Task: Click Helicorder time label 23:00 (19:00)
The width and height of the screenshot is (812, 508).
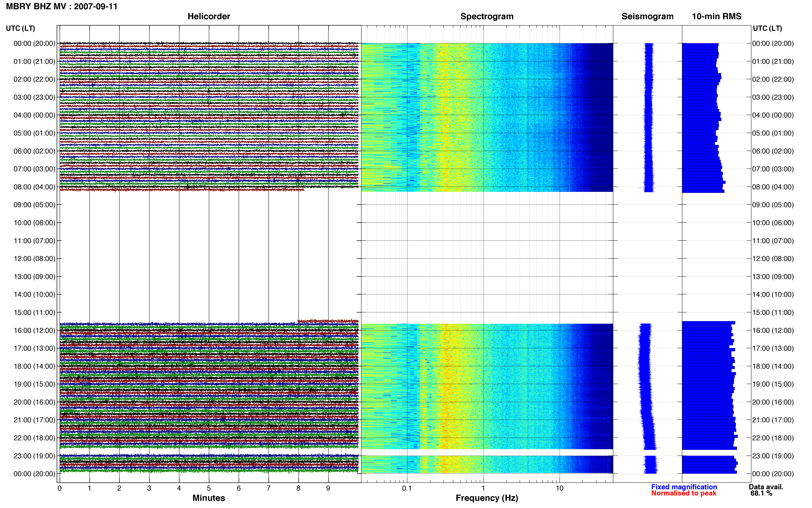Action: pyautogui.click(x=34, y=456)
